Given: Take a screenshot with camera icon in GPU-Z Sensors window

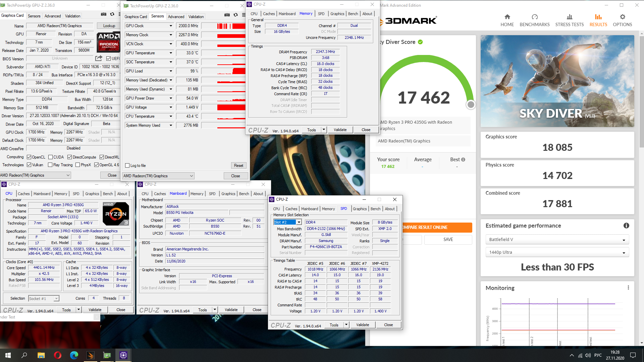Looking at the screenshot, I should tap(227, 15).
